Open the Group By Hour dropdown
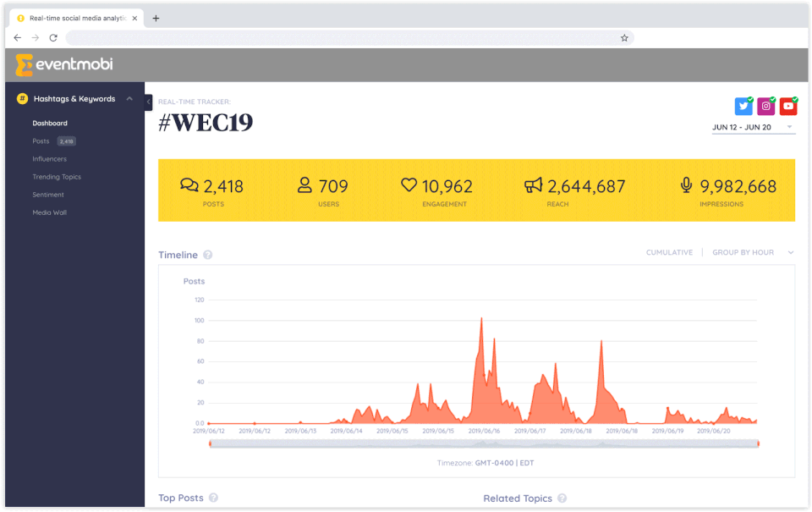This screenshot has width=812, height=512. (x=753, y=252)
